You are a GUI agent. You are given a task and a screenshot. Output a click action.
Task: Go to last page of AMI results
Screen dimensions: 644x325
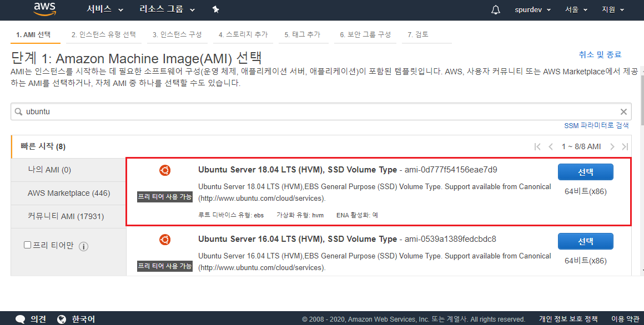(x=625, y=147)
